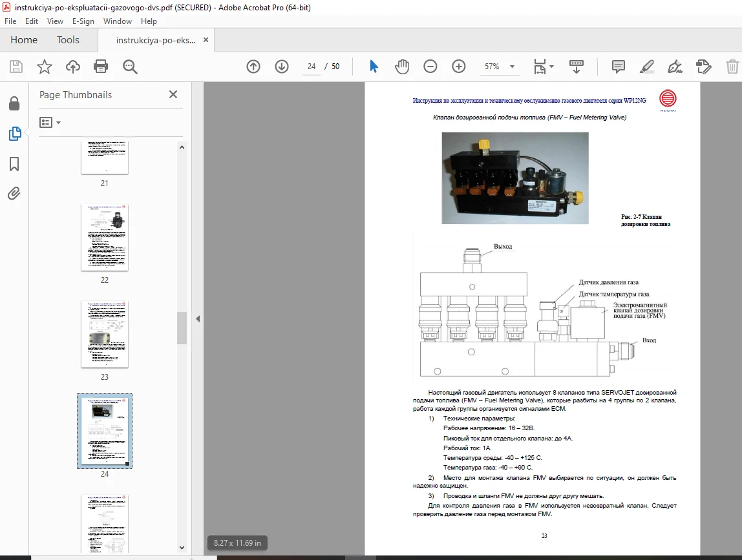Click the 8.27 x 11.69 in size label
The height and width of the screenshot is (560, 742).
point(237,543)
